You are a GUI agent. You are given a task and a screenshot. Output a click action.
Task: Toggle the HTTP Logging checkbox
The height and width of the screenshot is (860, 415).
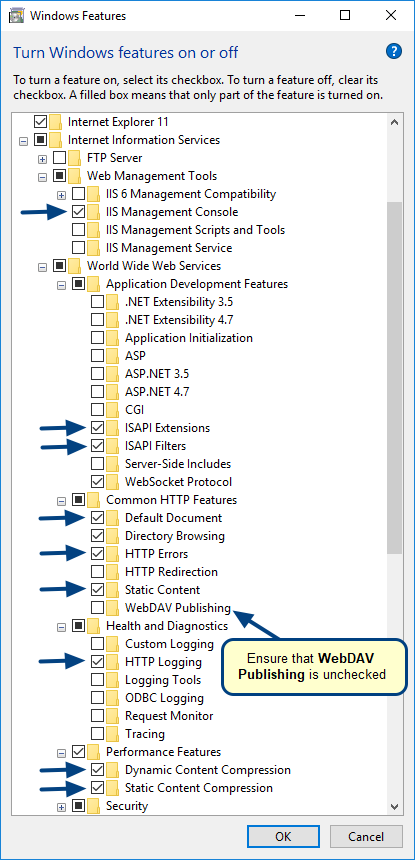[98, 662]
